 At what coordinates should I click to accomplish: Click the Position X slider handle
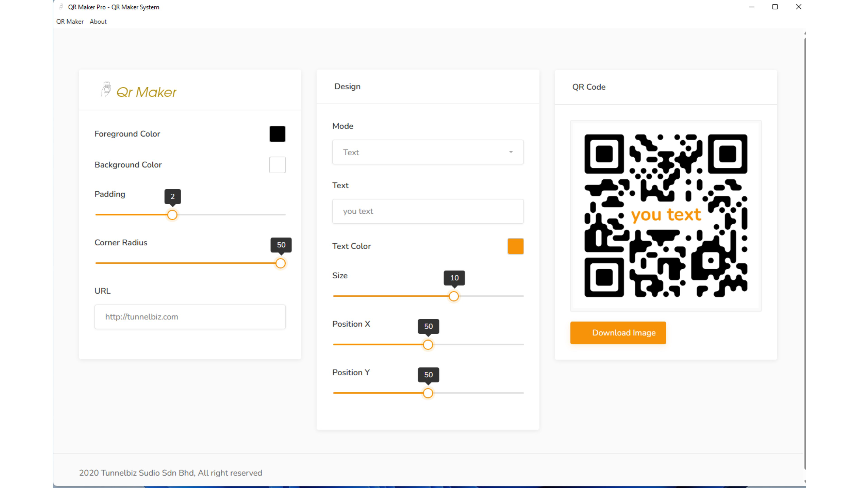tap(428, 345)
